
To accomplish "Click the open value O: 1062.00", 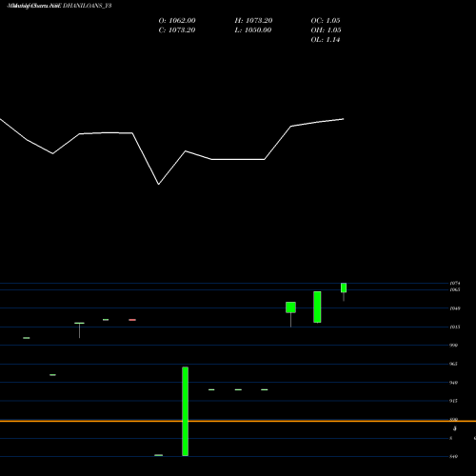I will [177, 21].
